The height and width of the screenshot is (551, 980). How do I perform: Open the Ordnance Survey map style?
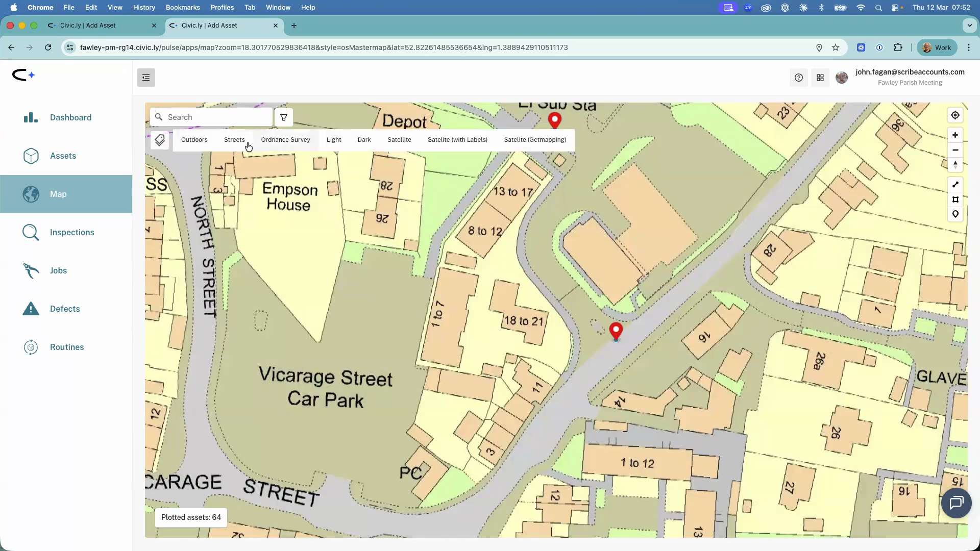[x=285, y=139]
